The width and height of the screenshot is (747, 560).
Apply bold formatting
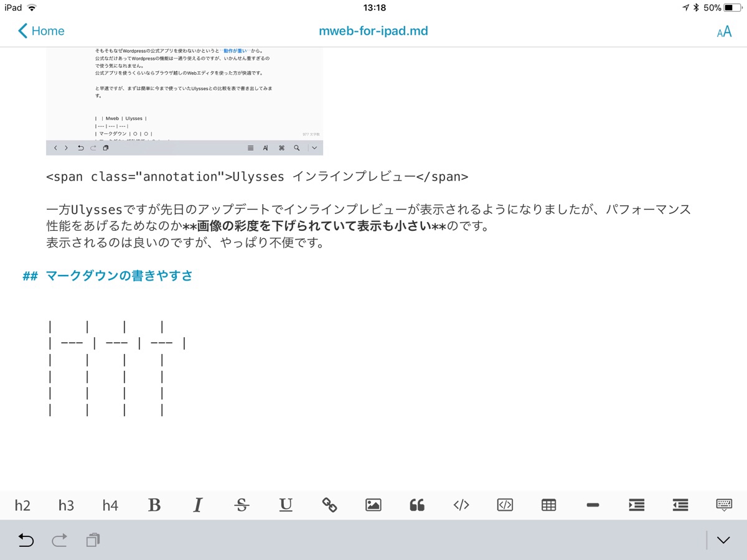154,505
